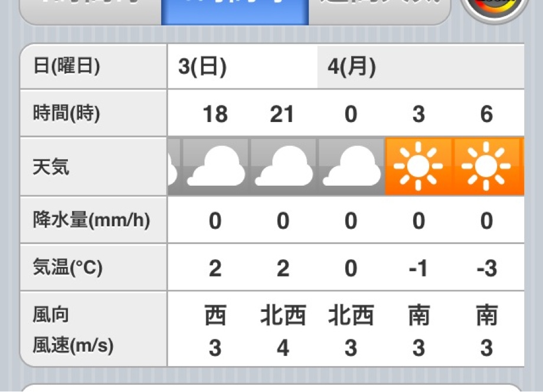Tap the 風速(m/s) label
Screen dimensions: 543x392
pos(73,345)
